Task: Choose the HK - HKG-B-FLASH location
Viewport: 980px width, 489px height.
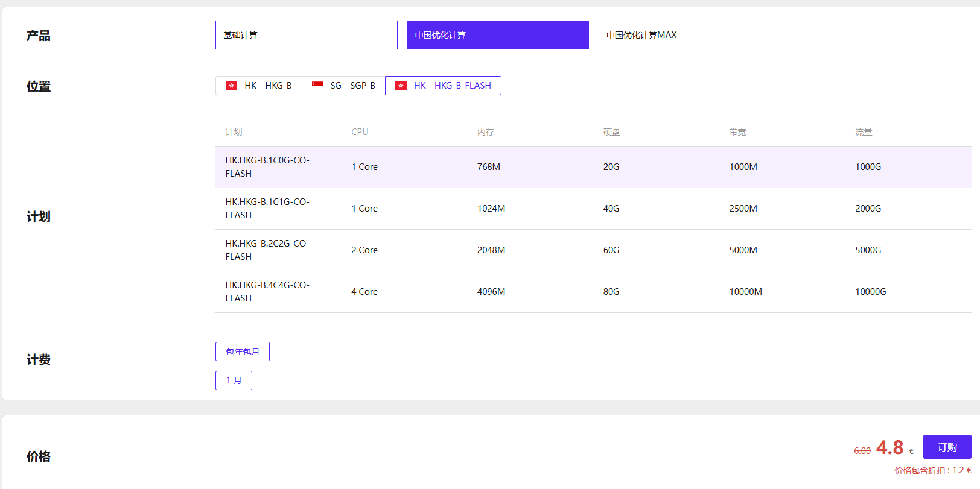Action: point(443,86)
